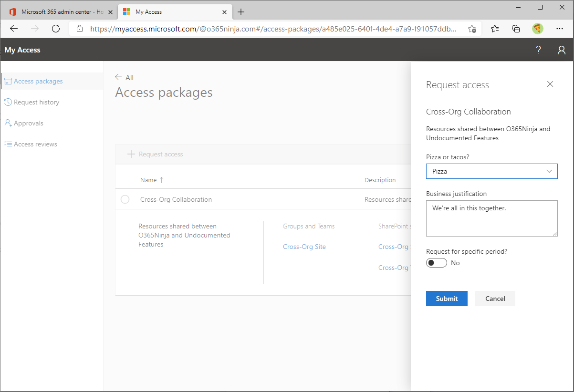
Task: Select the My Access browser tab
Action: pos(165,10)
